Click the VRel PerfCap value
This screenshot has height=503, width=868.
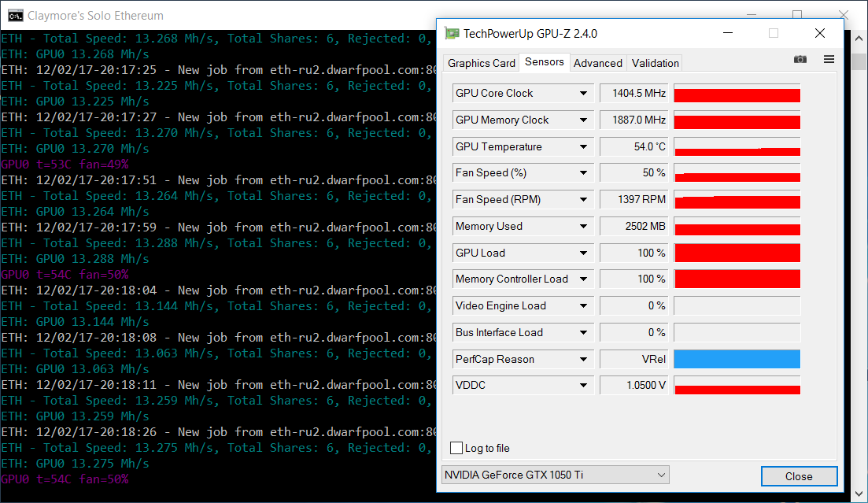click(x=633, y=359)
